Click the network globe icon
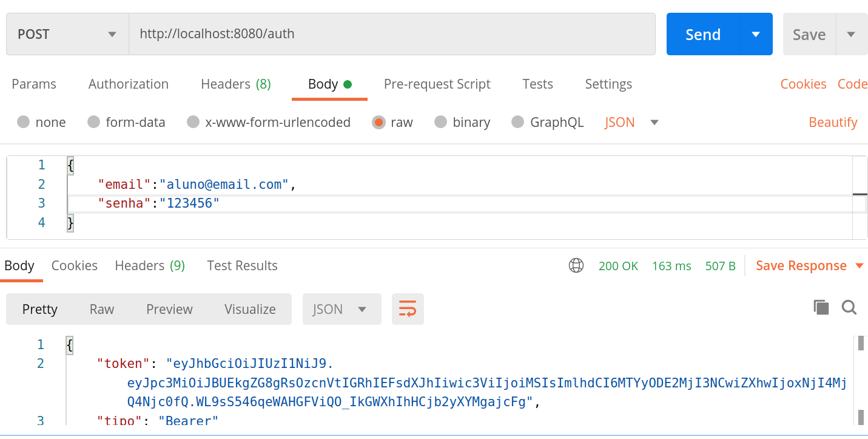This screenshot has width=868, height=439. tap(576, 265)
